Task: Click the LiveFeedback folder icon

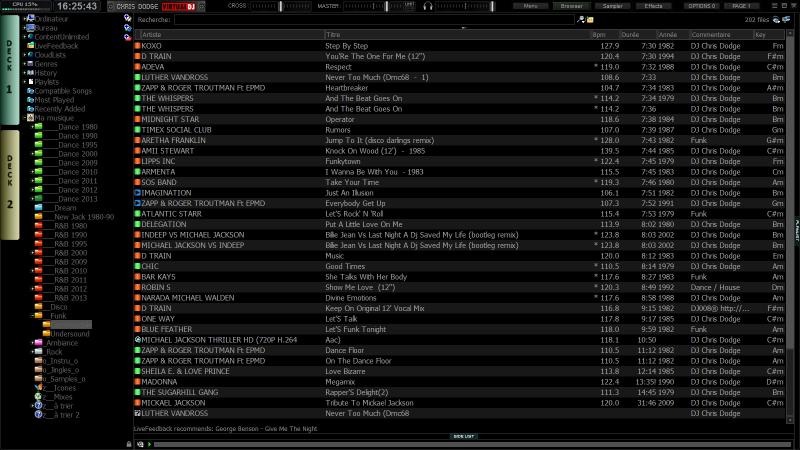Action: pyautogui.click(x=30, y=45)
